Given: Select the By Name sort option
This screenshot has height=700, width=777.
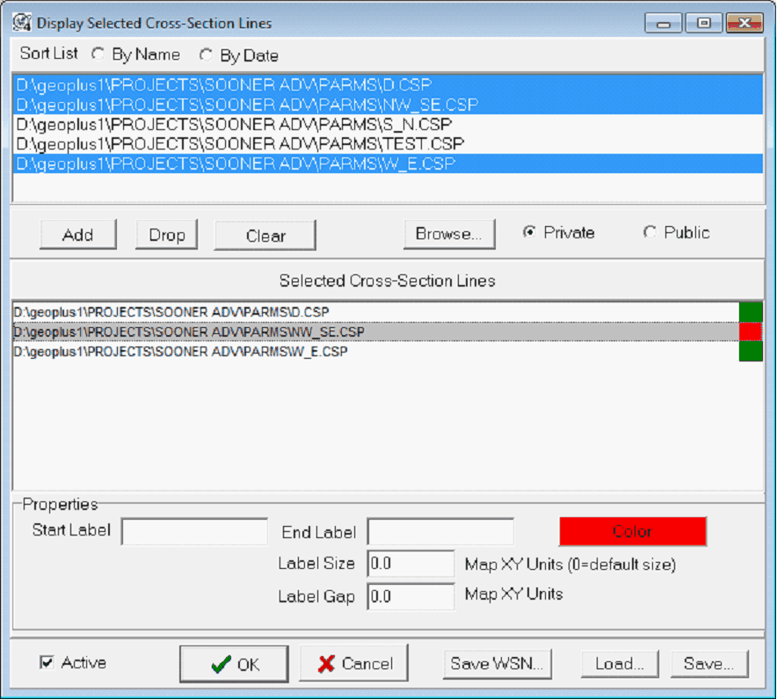Looking at the screenshot, I should click(x=98, y=55).
